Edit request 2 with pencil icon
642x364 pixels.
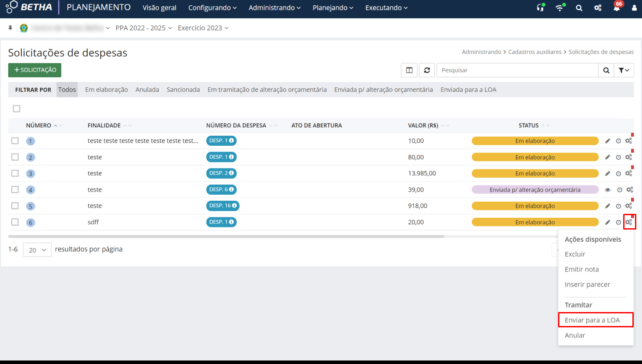(x=607, y=157)
